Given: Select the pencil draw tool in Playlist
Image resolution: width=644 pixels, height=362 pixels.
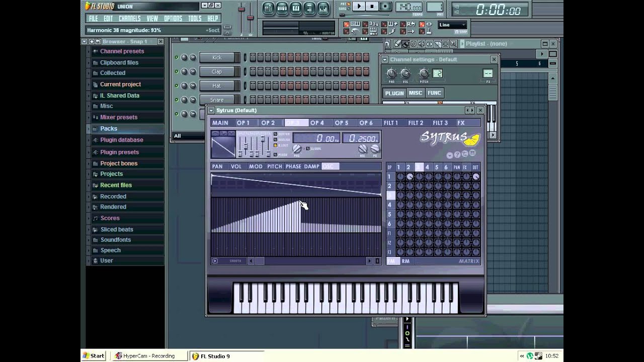Looking at the screenshot, I should pyautogui.click(x=397, y=44).
